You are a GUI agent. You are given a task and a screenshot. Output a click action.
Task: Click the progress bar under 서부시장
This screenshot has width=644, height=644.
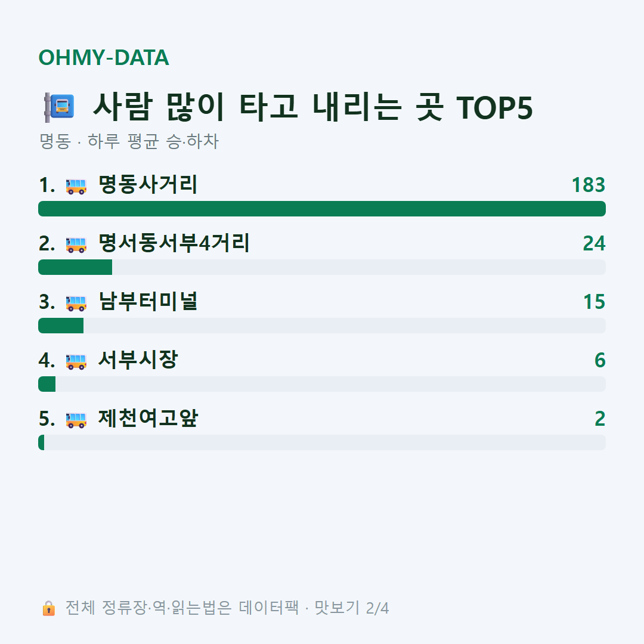[322, 384]
